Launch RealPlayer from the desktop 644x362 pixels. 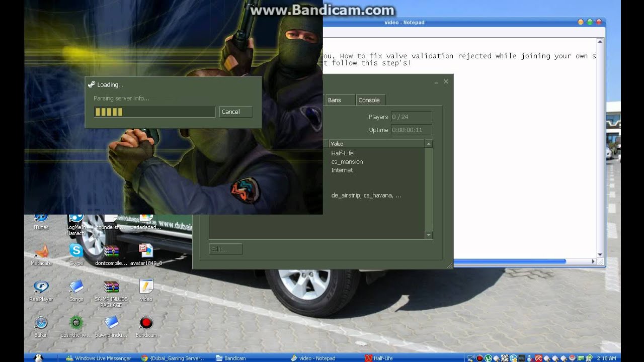pos(41,291)
